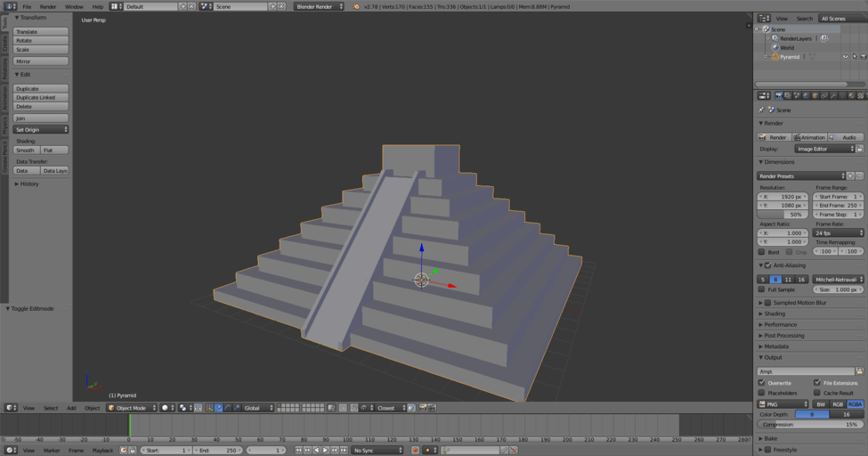Viewport: 868px width, 456px height.
Task: Enable the Bord border render checkbox
Action: [761, 251]
